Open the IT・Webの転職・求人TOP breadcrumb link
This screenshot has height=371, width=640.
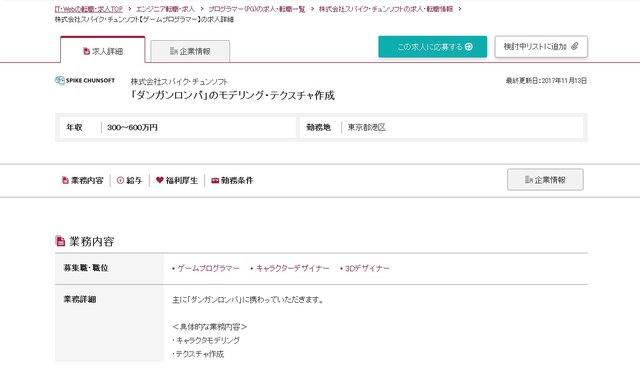pos(89,9)
